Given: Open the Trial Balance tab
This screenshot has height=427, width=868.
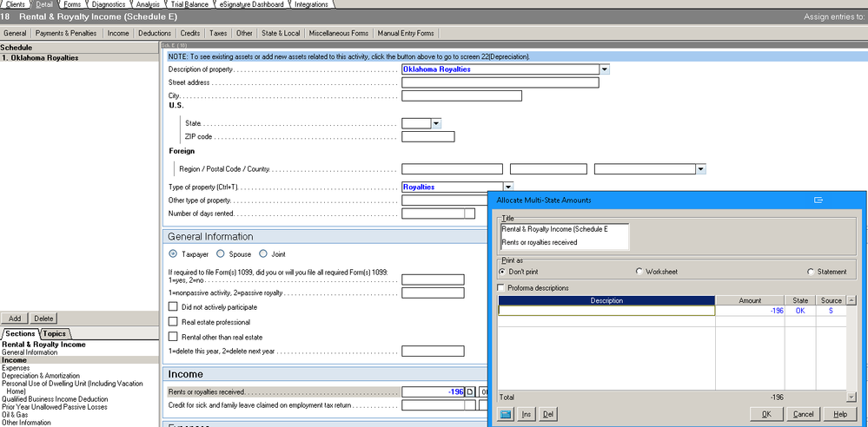Looking at the screenshot, I should click(x=190, y=4).
